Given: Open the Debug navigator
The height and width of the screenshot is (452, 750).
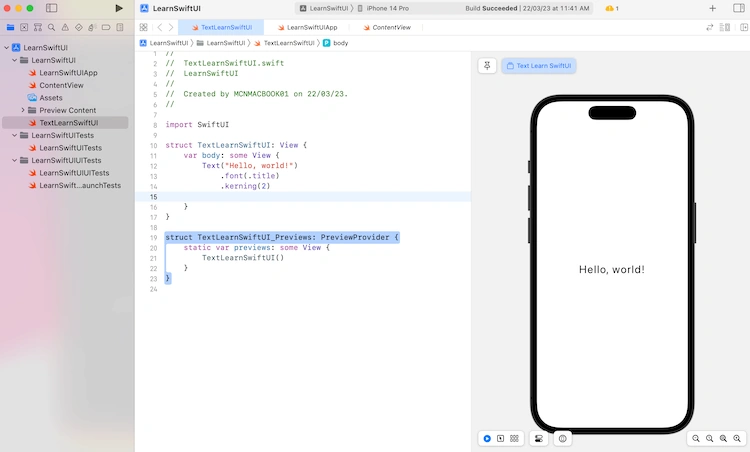Looking at the screenshot, I should [x=92, y=27].
